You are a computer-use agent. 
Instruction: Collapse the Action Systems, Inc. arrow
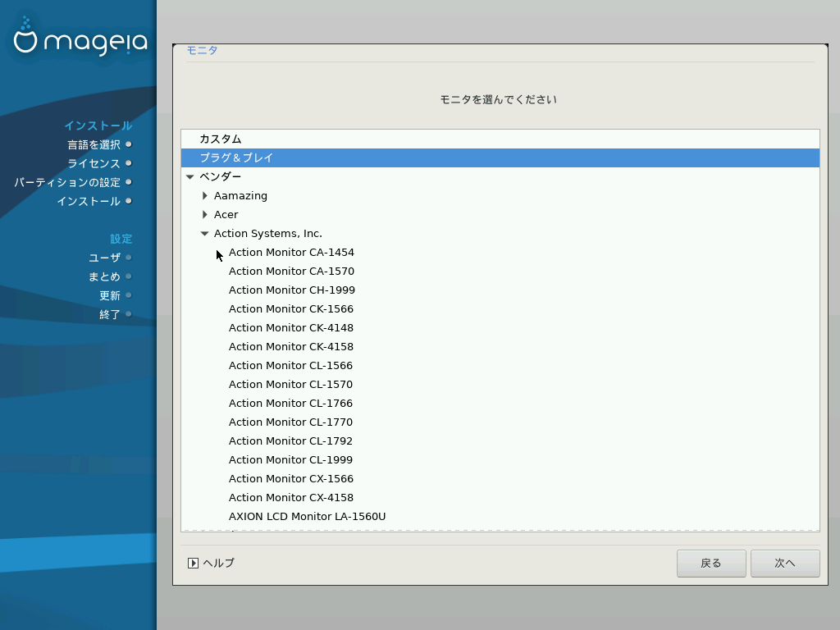point(204,234)
